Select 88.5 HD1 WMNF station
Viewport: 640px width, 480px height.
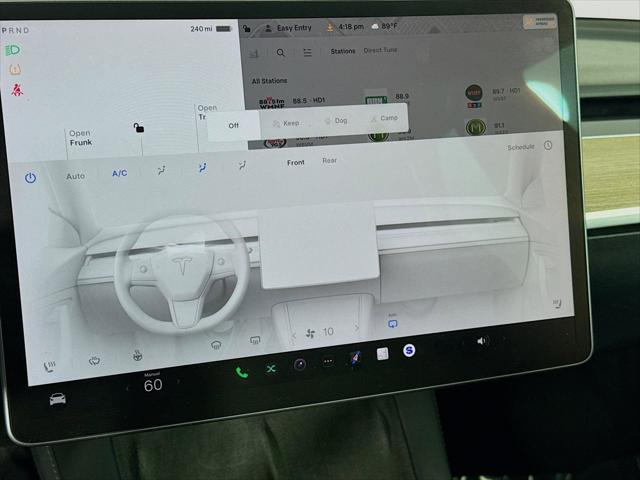292,102
